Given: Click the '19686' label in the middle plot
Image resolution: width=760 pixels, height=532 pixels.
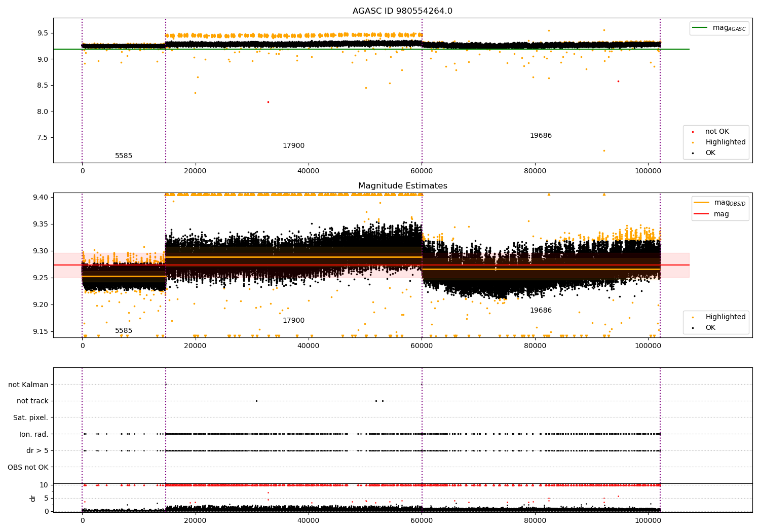Looking at the screenshot, I should 541,311.
